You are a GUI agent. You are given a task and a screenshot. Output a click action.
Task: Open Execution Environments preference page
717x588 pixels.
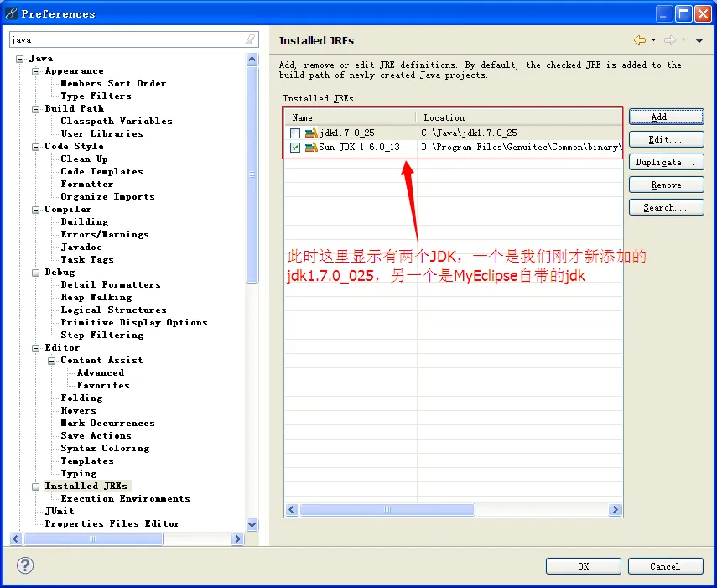coord(125,498)
